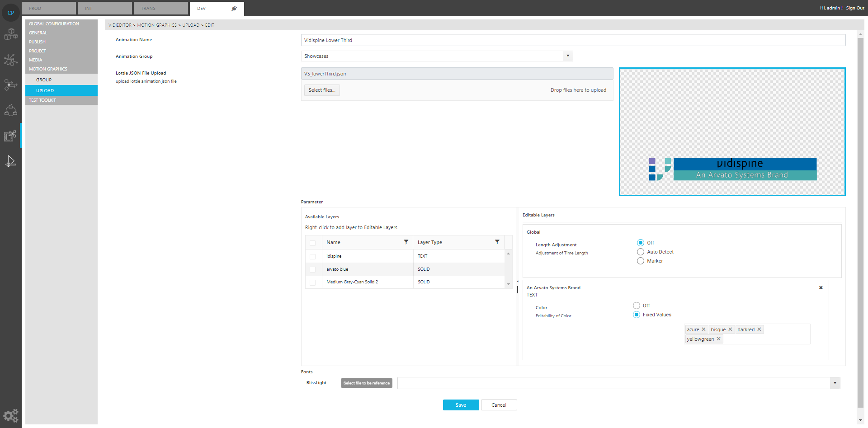The image size is (868, 428).
Task: Open the video editor scissors icon in sidebar
Action: 10,136
